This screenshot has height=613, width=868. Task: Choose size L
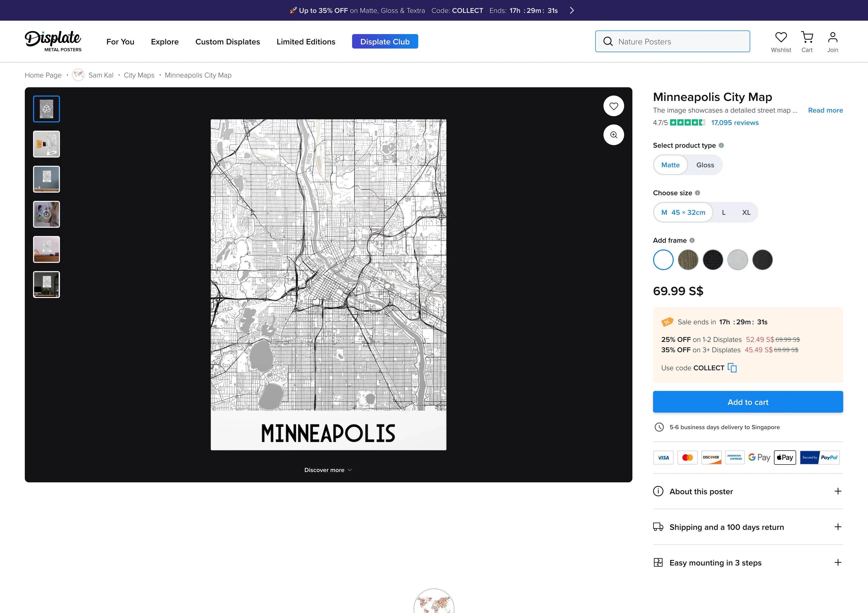click(724, 213)
